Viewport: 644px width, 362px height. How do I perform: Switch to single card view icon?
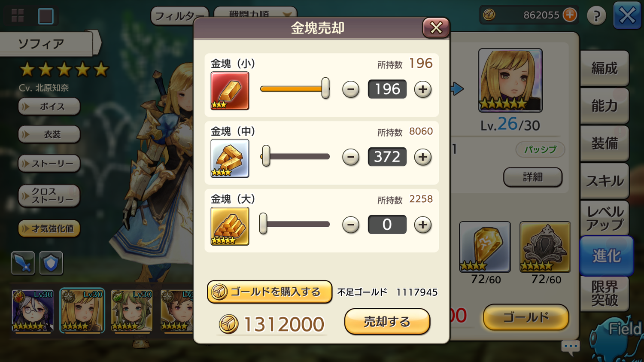tap(46, 16)
